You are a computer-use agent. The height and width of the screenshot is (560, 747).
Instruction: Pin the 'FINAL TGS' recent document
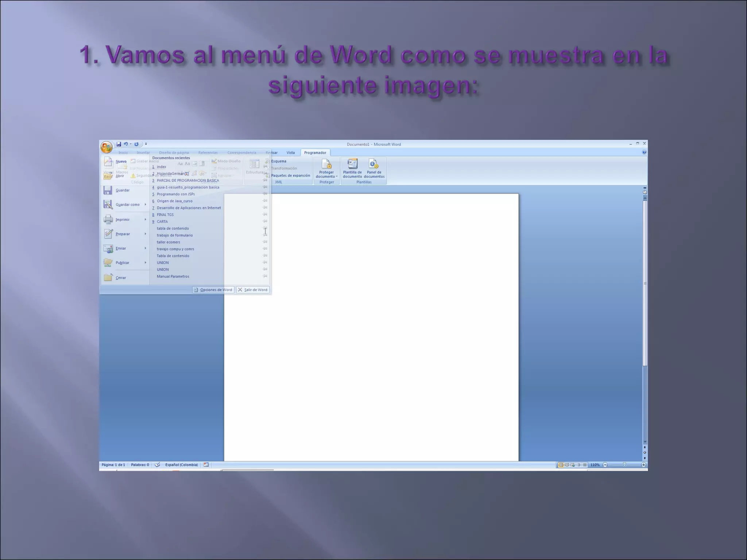265,215
